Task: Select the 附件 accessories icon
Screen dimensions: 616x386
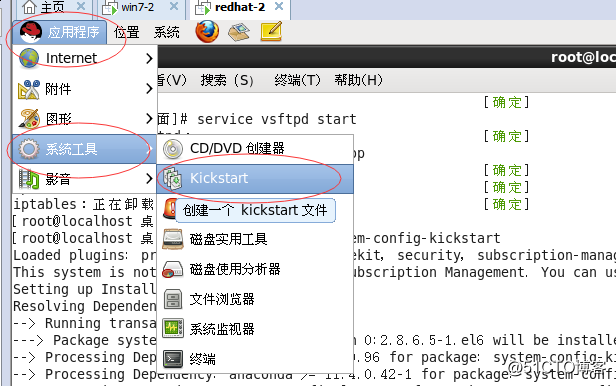Action: point(29,89)
